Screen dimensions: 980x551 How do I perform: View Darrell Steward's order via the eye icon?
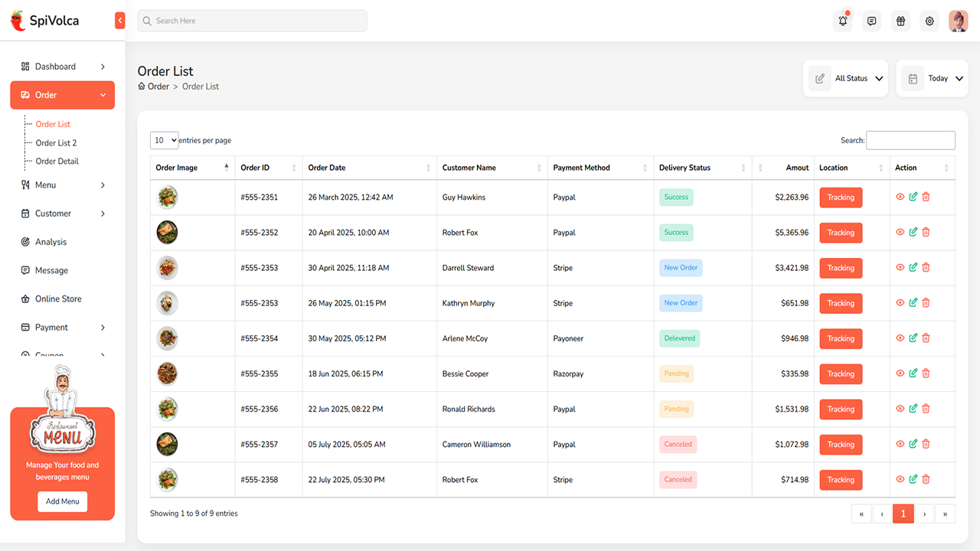[900, 268]
